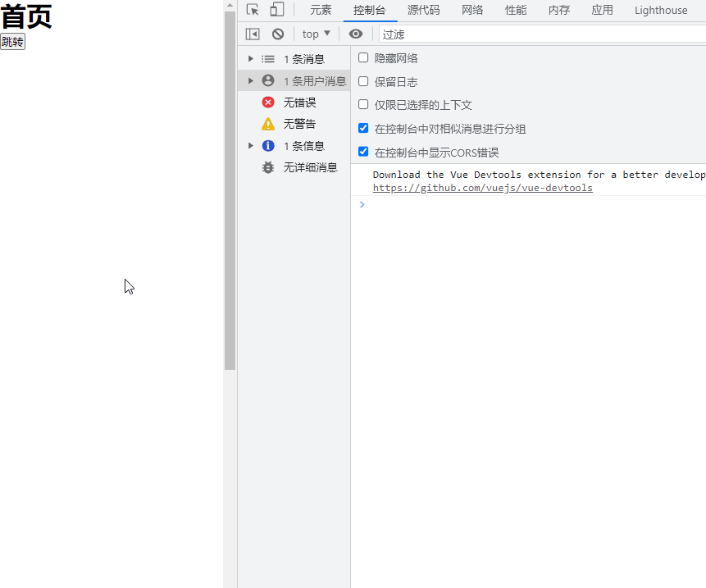706x588 pixels.
Task: Switch to the 网络 tab
Action: 472,10
